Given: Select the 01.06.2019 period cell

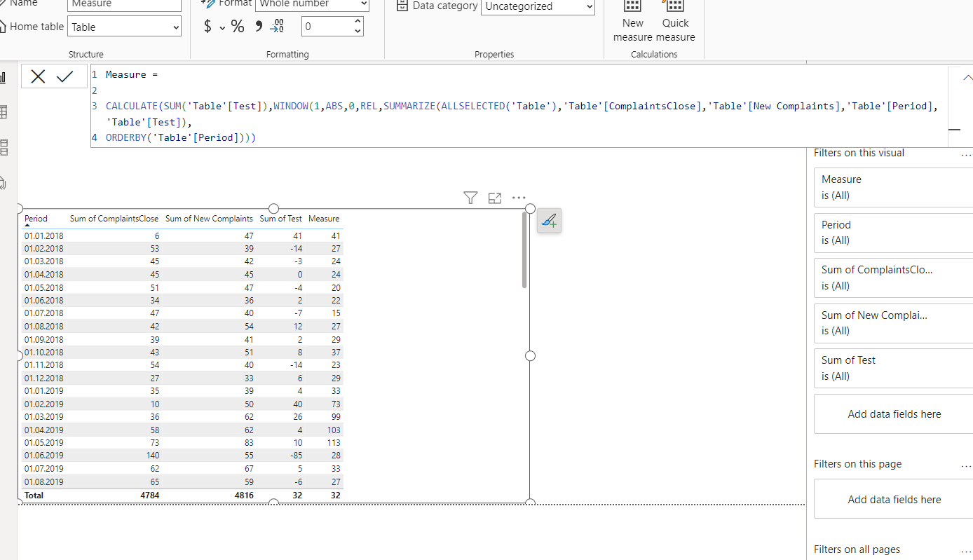Looking at the screenshot, I should [x=43, y=456].
